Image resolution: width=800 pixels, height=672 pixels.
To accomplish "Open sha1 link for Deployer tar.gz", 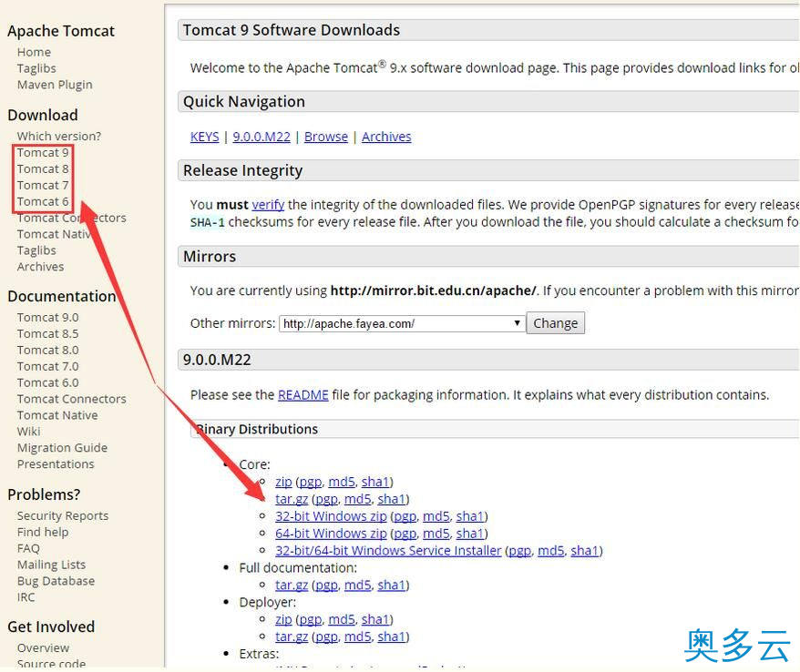I will tap(391, 636).
